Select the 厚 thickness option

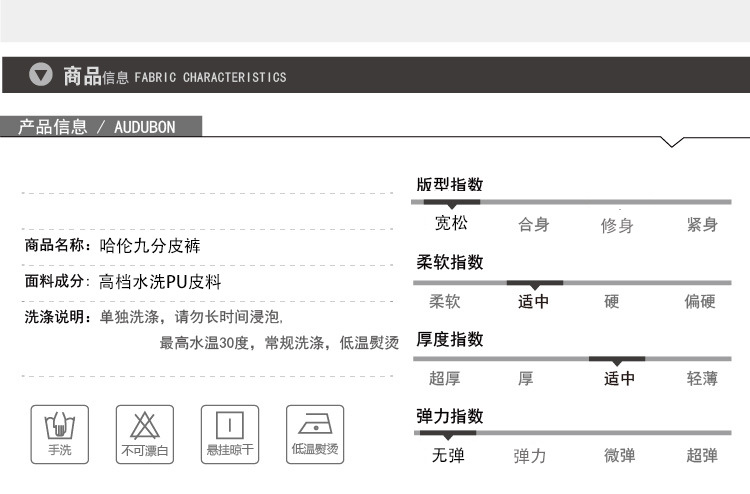pos(526,378)
